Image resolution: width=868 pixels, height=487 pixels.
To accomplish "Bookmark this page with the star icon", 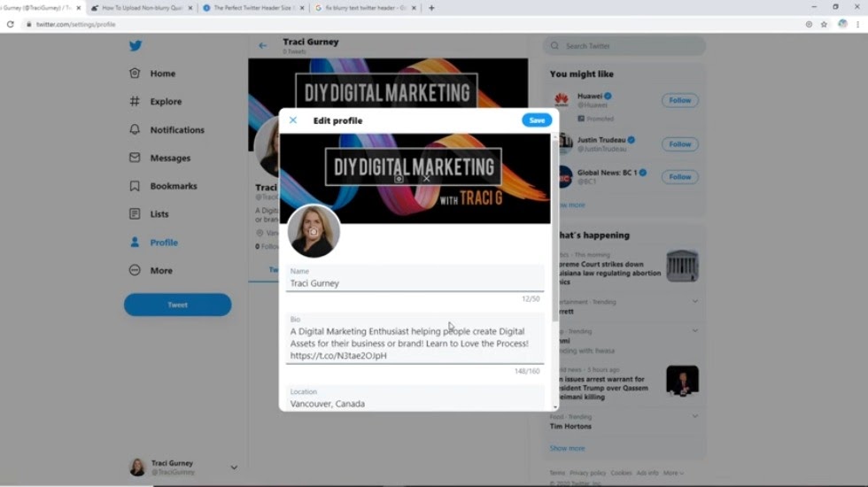I will (825, 24).
